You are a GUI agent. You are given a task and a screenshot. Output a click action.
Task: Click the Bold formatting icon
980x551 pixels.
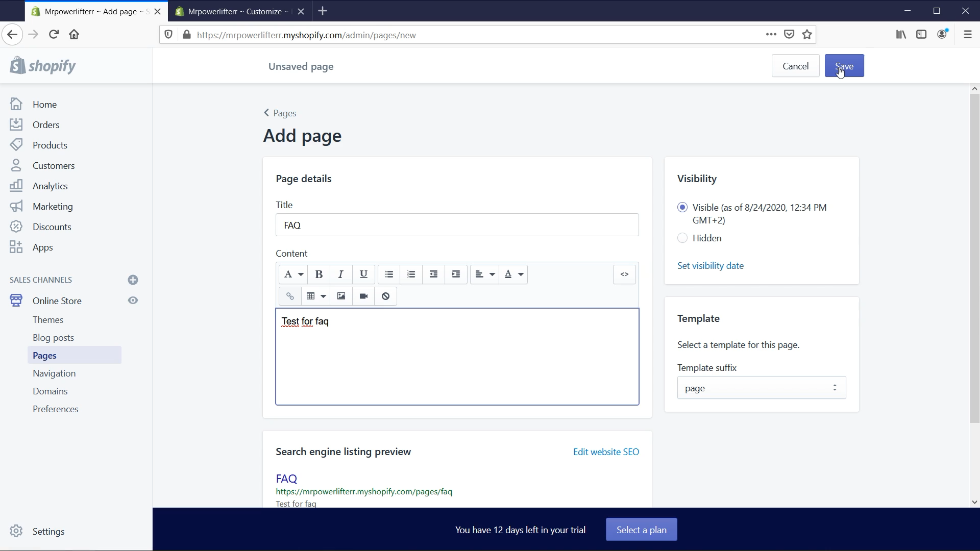(319, 274)
